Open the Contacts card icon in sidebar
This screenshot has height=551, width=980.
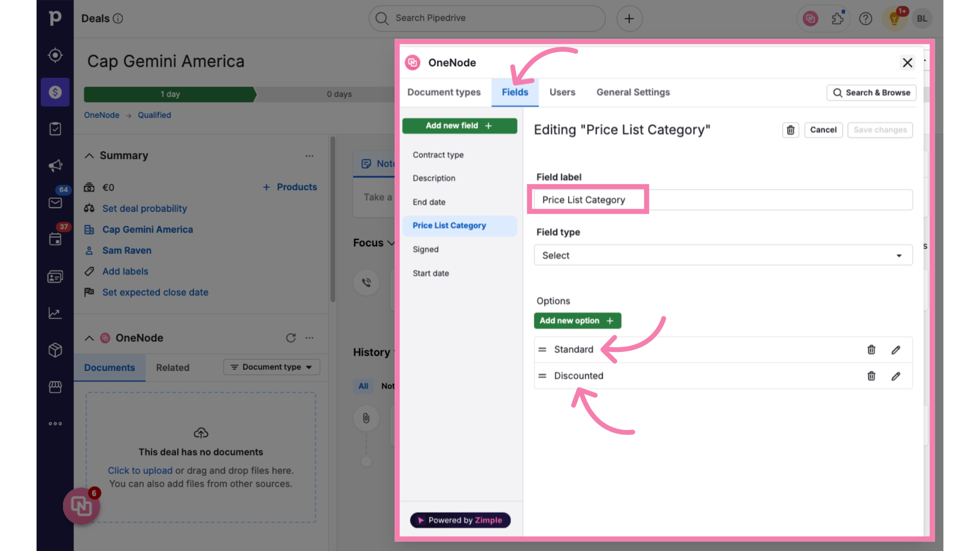point(55,276)
